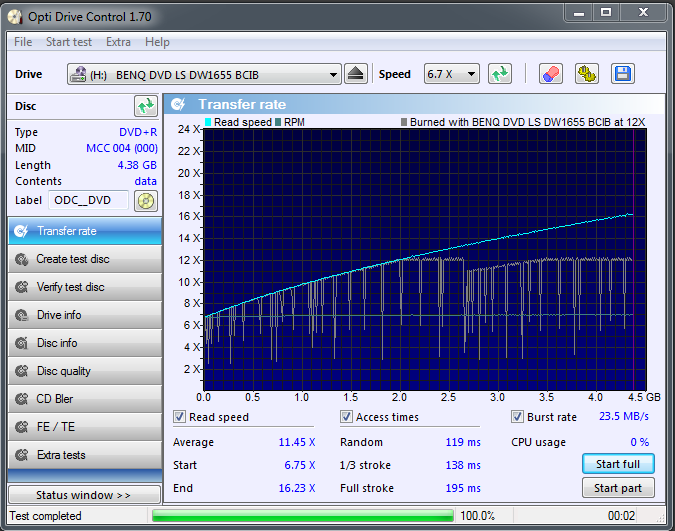Click the Average read speed value 11.45 X
This screenshot has height=531, width=675.
(297, 442)
